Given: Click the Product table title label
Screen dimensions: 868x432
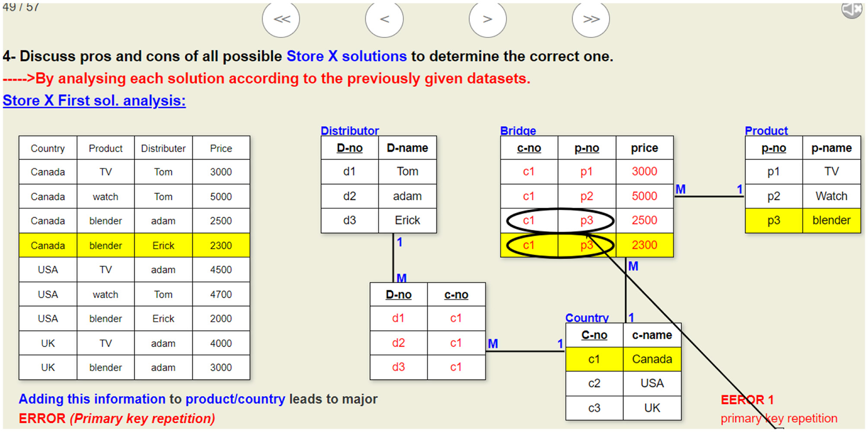Looking at the screenshot, I should [x=766, y=131].
